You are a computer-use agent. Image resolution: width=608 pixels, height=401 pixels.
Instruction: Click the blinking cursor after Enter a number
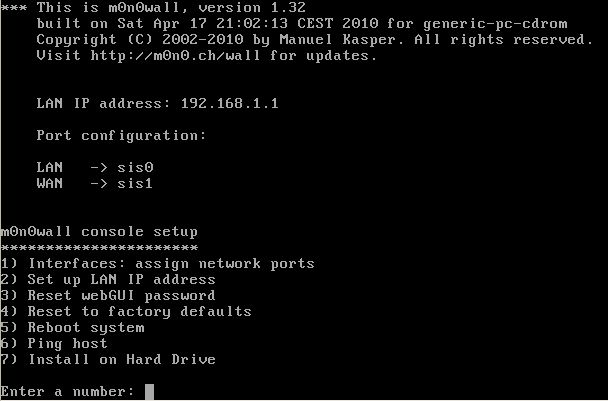click(x=149, y=392)
